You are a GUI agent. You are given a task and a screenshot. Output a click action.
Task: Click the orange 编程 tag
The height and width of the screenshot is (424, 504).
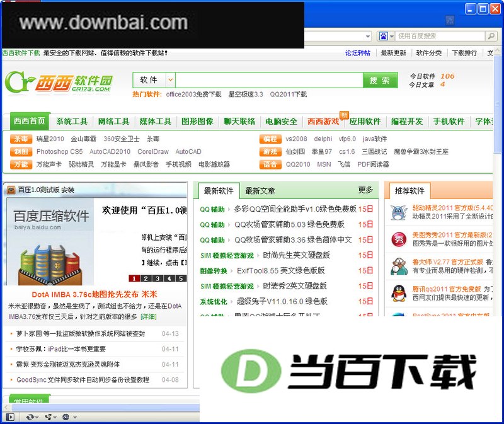270,139
